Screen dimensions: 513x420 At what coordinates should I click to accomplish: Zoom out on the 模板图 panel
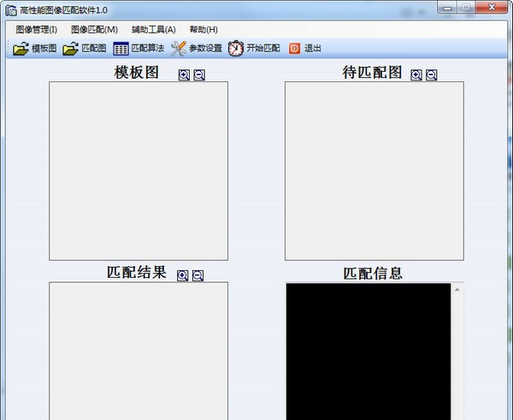[199, 75]
